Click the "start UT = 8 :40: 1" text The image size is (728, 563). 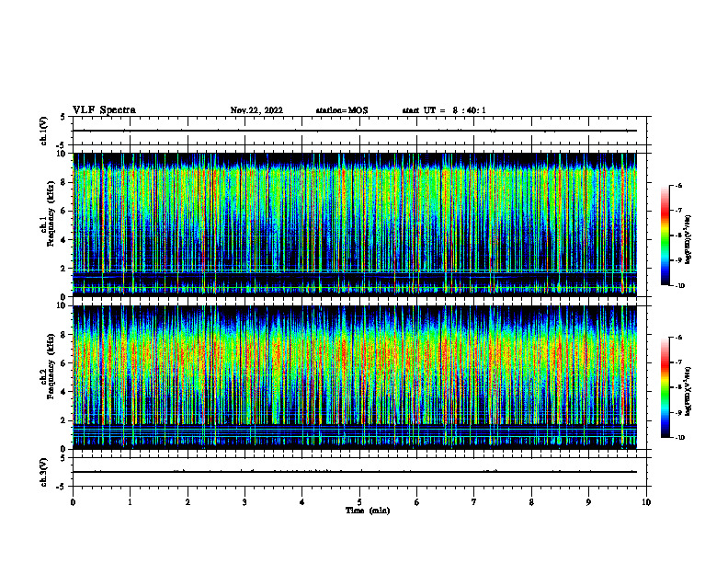(444, 110)
